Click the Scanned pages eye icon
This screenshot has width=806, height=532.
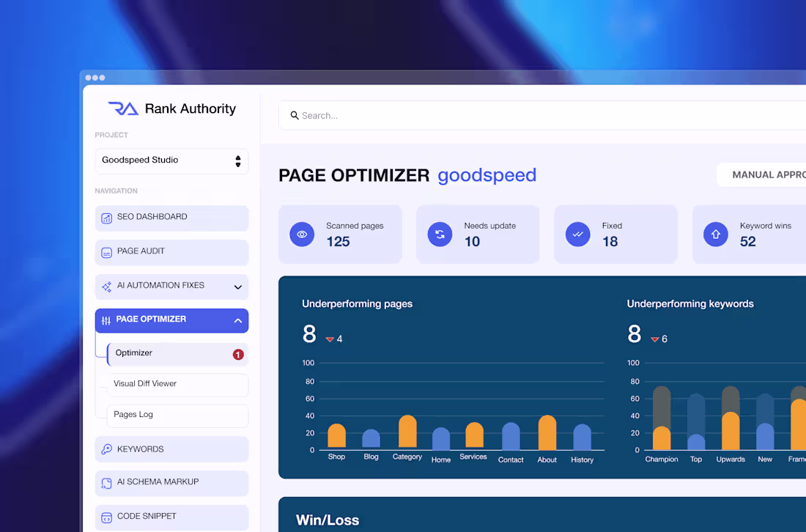pyautogui.click(x=302, y=234)
